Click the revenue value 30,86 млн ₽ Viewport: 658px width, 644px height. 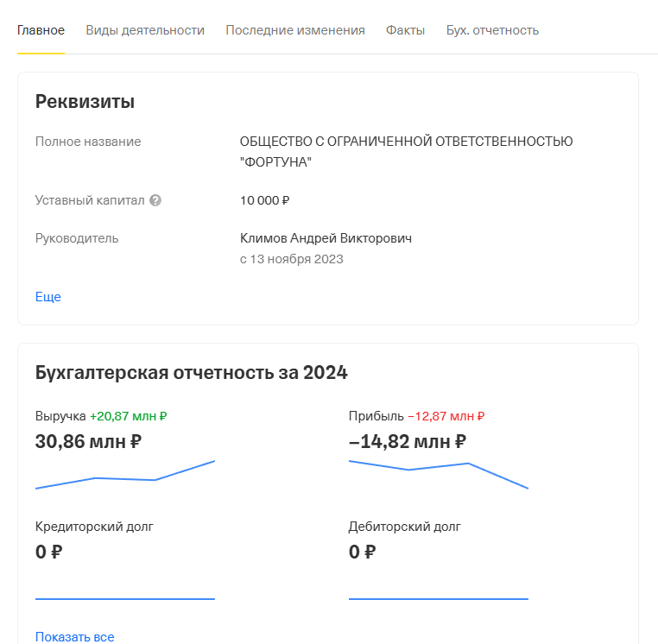[89, 442]
